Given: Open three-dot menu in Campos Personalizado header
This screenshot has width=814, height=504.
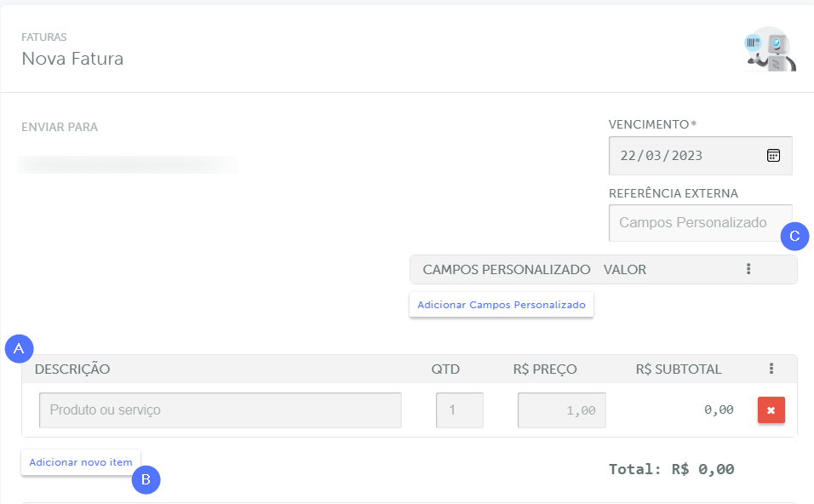Looking at the screenshot, I should (x=748, y=269).
